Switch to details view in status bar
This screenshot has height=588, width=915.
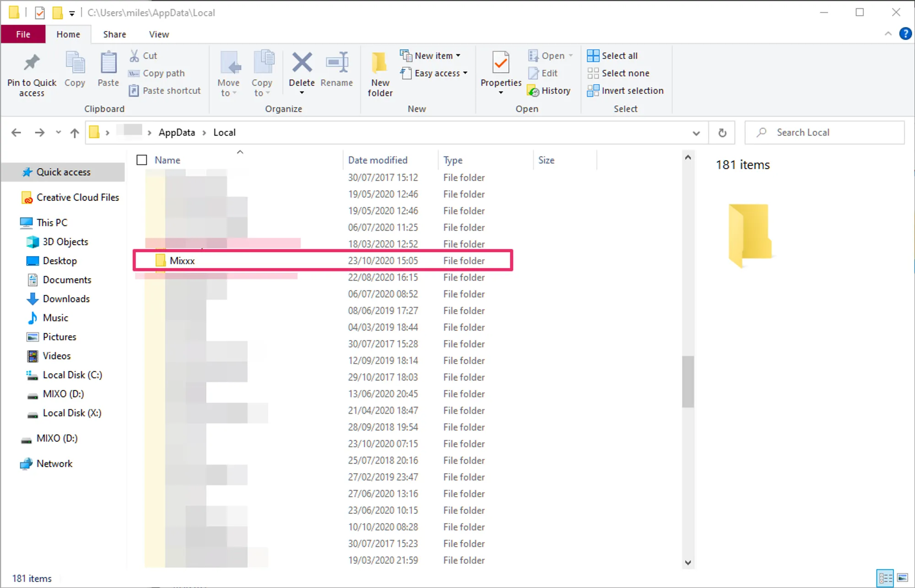pyautogui.click(x=885, y=578)
